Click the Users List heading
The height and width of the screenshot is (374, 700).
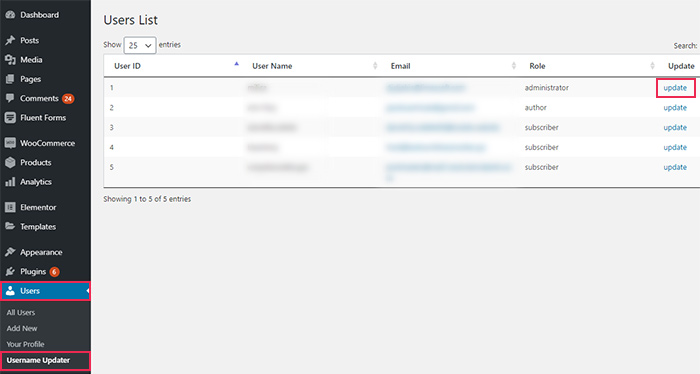[130, 20]
